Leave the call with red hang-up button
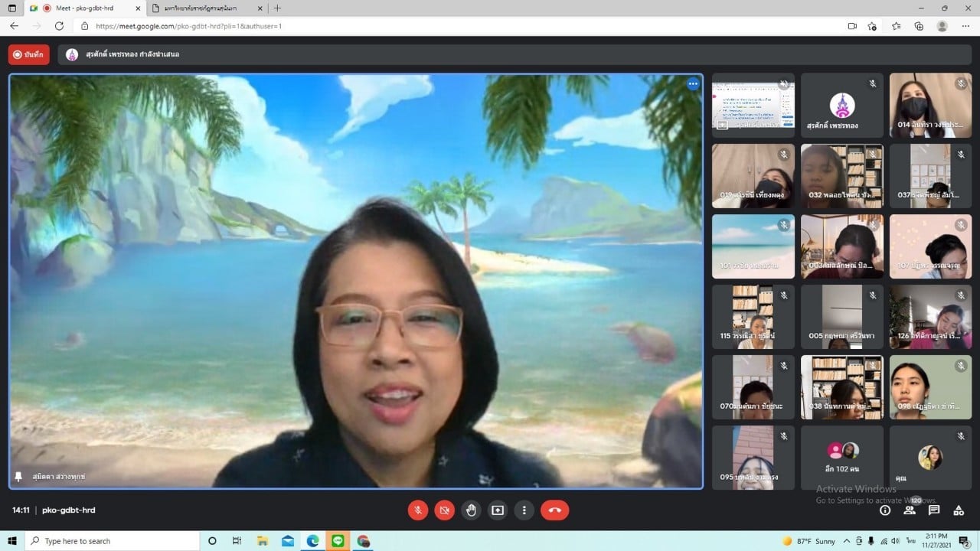980x551 pixels. pos(554,510)
